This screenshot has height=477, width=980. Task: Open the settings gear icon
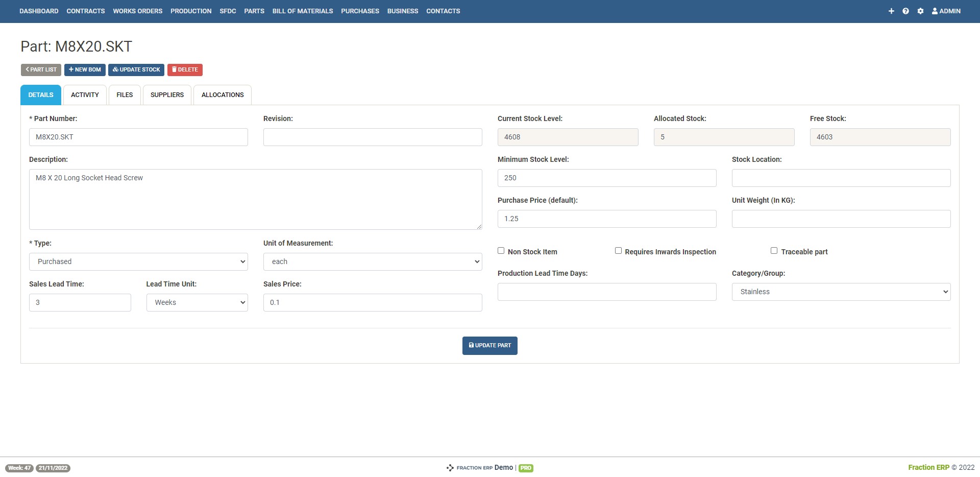(x=921, y=11)
